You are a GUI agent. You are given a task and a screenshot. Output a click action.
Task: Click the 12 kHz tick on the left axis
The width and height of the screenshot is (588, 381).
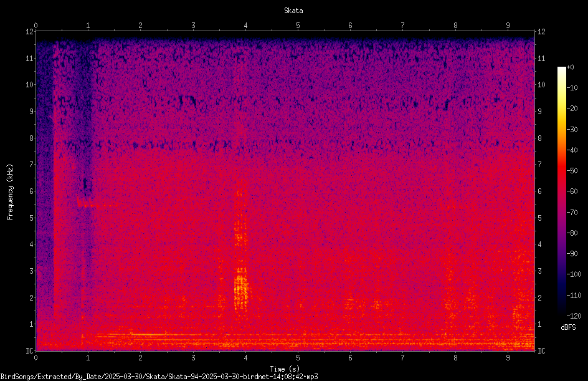[30, 32]
